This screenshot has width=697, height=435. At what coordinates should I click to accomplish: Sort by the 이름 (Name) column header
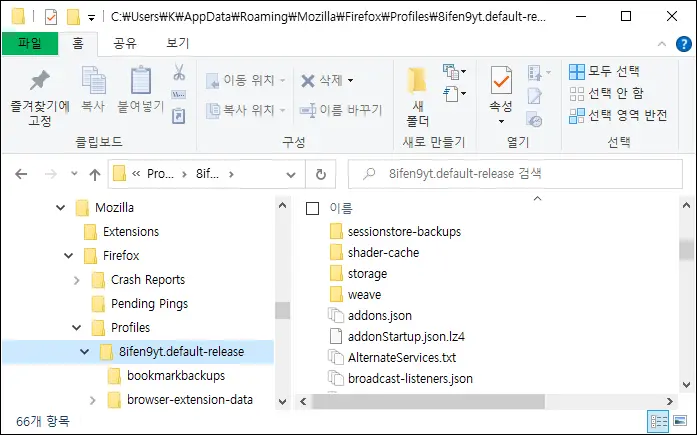click(x=341, y=208)
